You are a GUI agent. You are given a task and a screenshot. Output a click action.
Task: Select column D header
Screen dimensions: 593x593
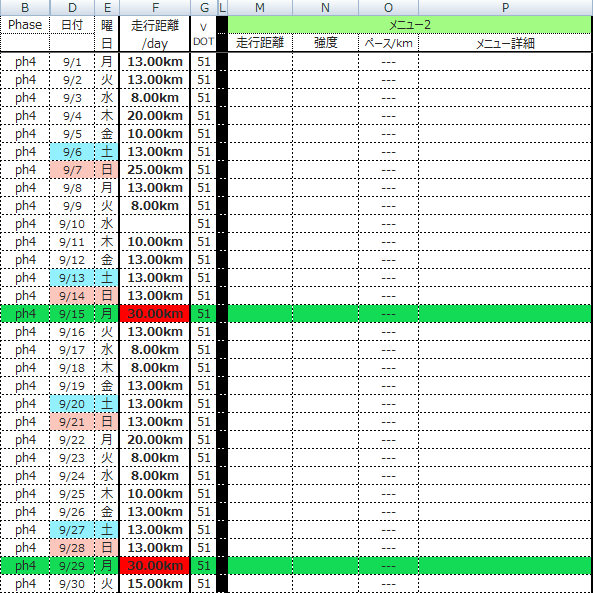[x=72, y=7]
